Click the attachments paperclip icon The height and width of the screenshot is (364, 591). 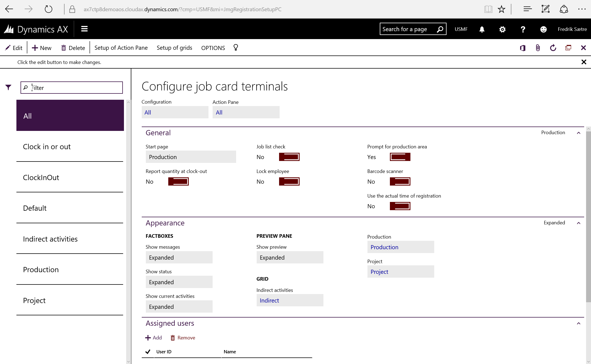point(538,48)
